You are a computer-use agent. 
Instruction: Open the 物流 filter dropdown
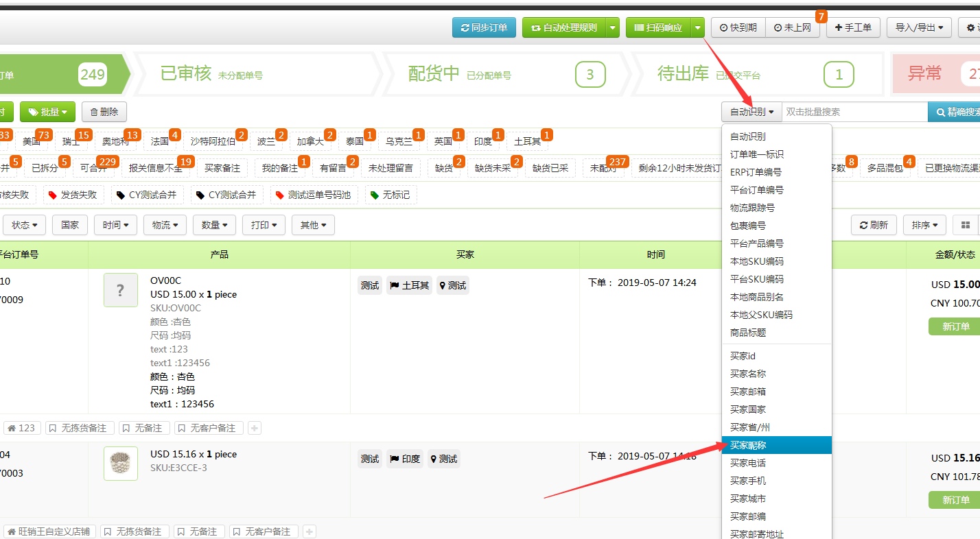point(165,225)
